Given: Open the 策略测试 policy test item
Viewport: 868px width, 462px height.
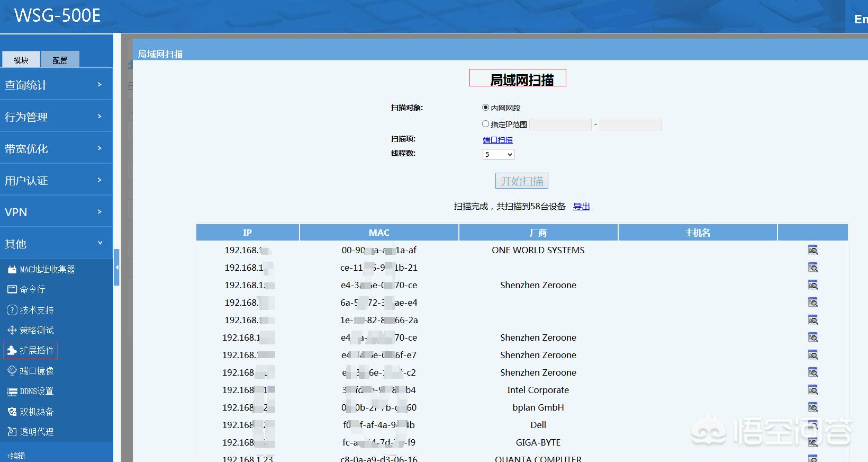Looking at the screenshot, I should [30, 330].
